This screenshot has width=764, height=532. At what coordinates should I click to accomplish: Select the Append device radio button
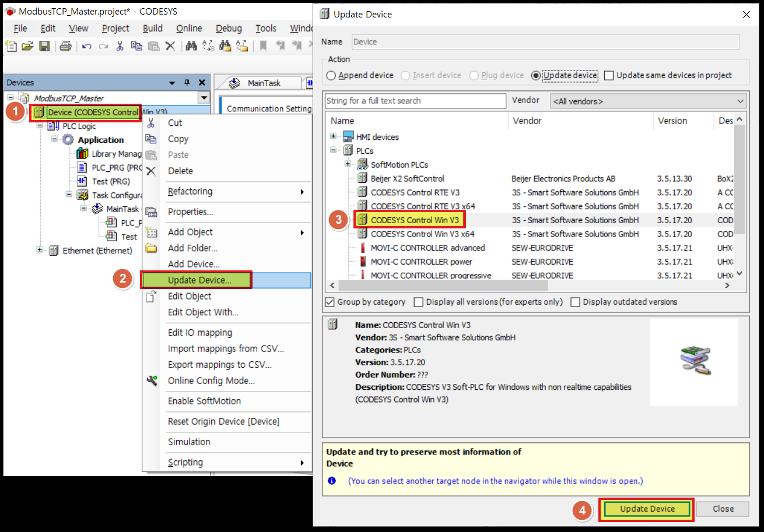click(x=331, y=75)
